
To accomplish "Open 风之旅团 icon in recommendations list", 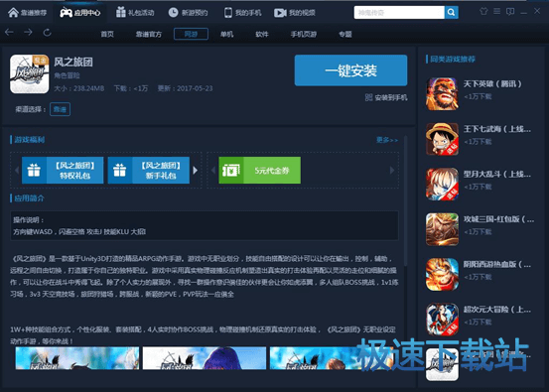I will (442, 364).
